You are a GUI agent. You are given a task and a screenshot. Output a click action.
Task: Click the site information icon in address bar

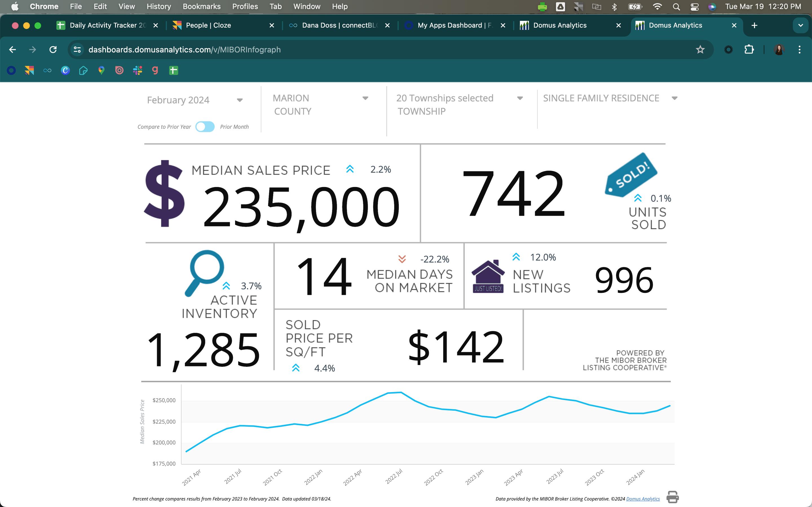point(77,50)
